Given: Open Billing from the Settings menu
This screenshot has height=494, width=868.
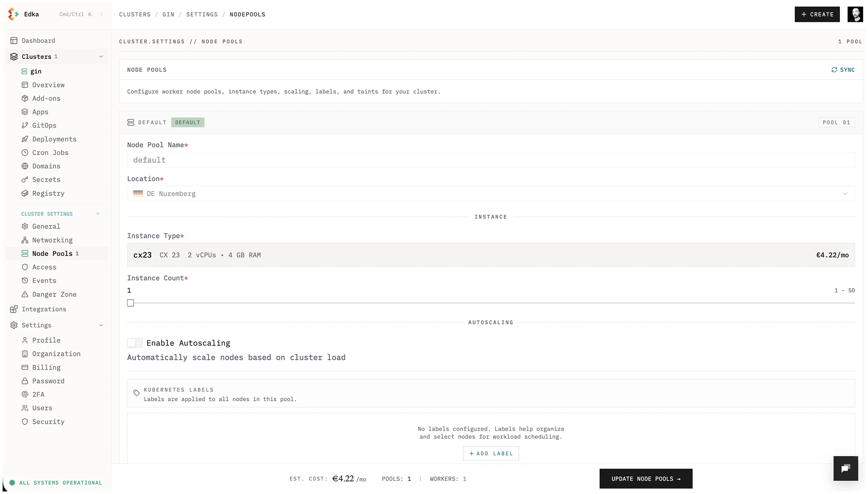Looking at the screenshot, I should pyautogui.click(x=47, y=367).
